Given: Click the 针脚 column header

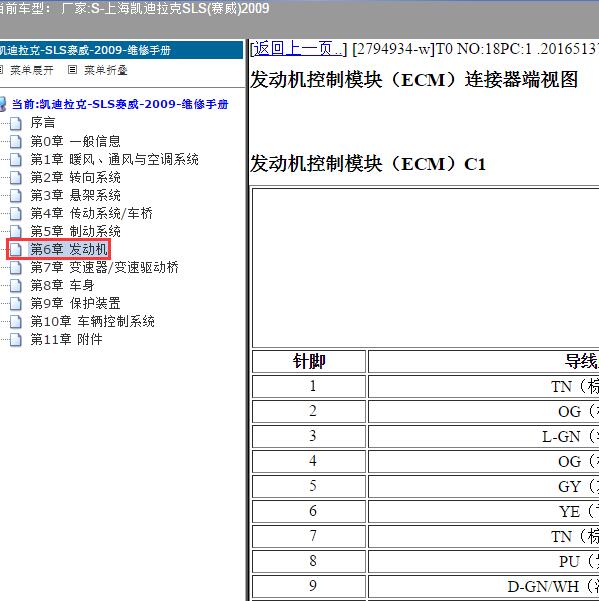Looking at the screenshot, I should (309, 361).
